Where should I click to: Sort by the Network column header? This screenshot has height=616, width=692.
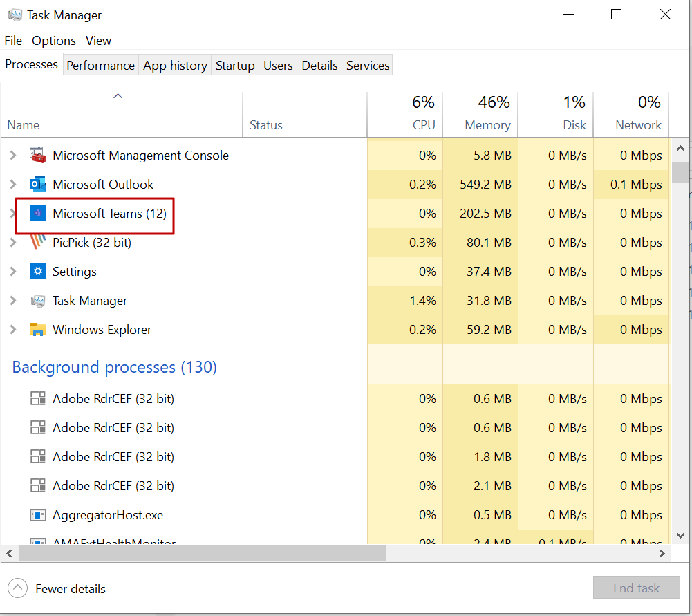click(631, 114)
